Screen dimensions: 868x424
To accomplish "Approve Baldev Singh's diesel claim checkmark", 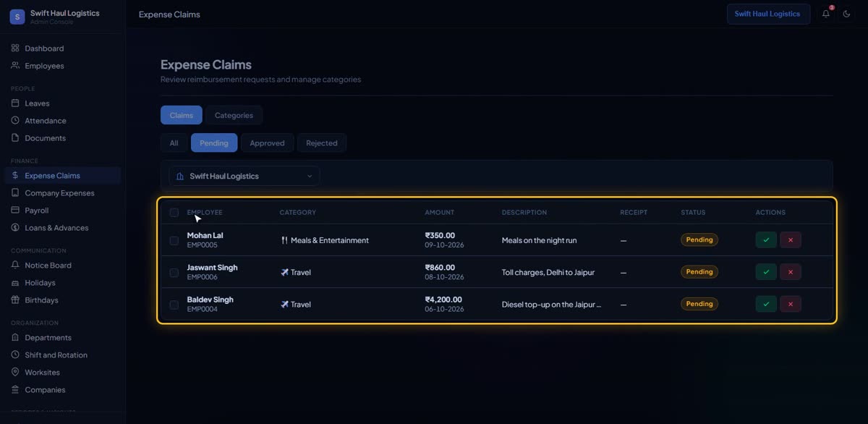I will [766, 305].
